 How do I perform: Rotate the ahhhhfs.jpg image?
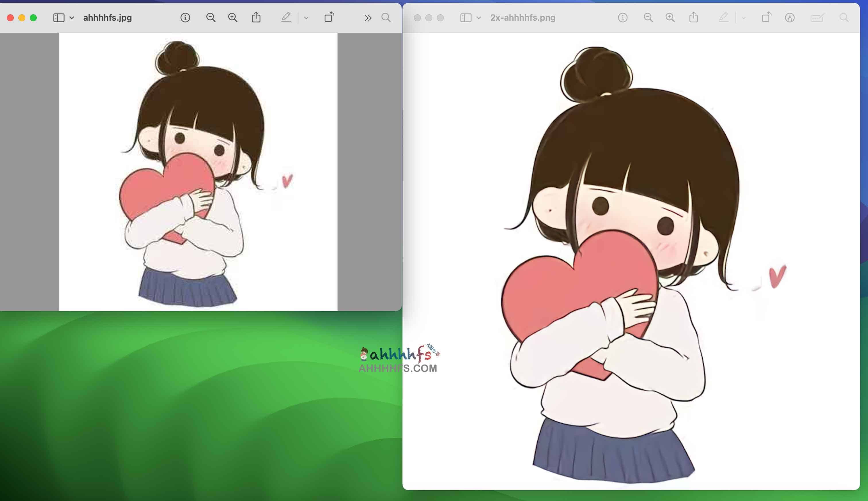pos(329,17)
